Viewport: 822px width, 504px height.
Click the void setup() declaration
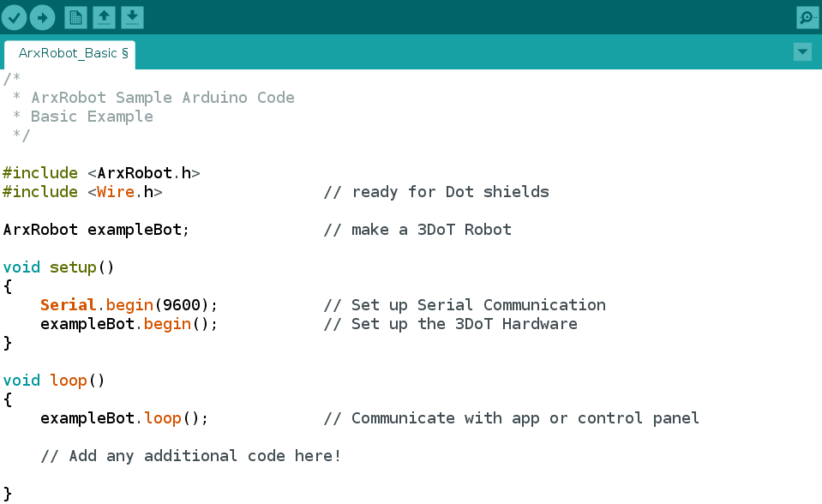(x=58, y=267)
